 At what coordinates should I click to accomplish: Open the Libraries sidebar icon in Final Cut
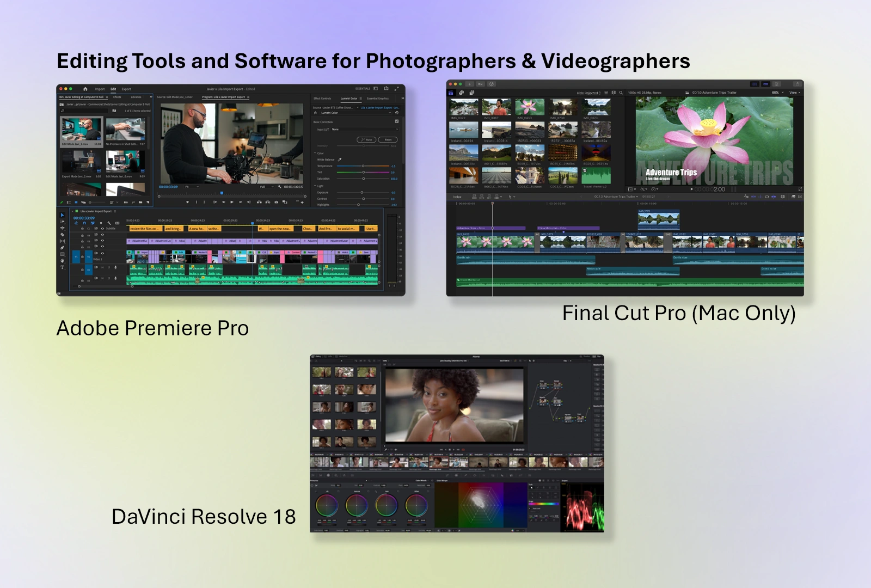(x=451, y=93)
